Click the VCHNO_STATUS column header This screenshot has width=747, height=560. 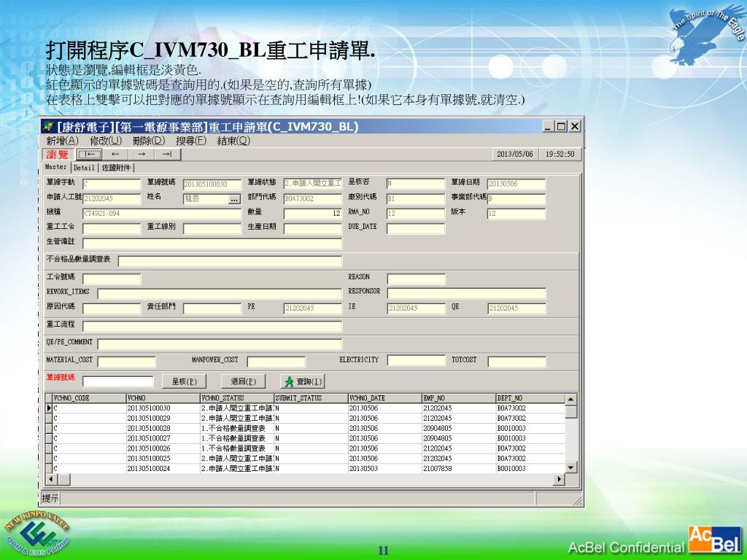tap(237, 398)
